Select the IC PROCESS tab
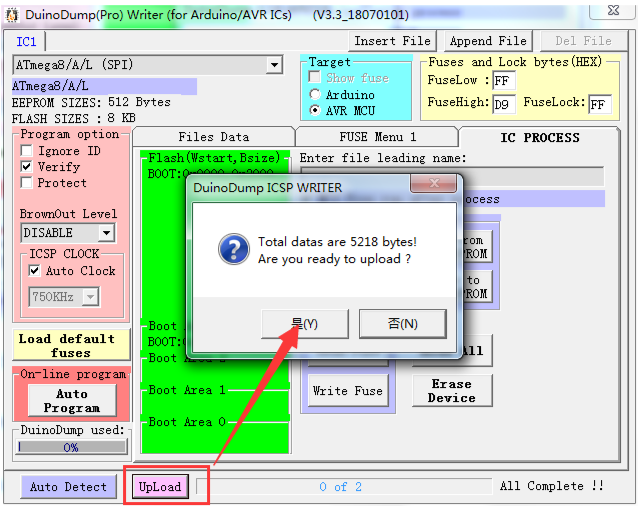Screen dimensions: 642x506 click(540, 138)
